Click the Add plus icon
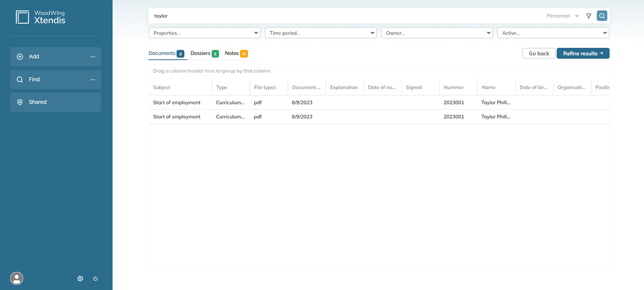 point(20,57)
